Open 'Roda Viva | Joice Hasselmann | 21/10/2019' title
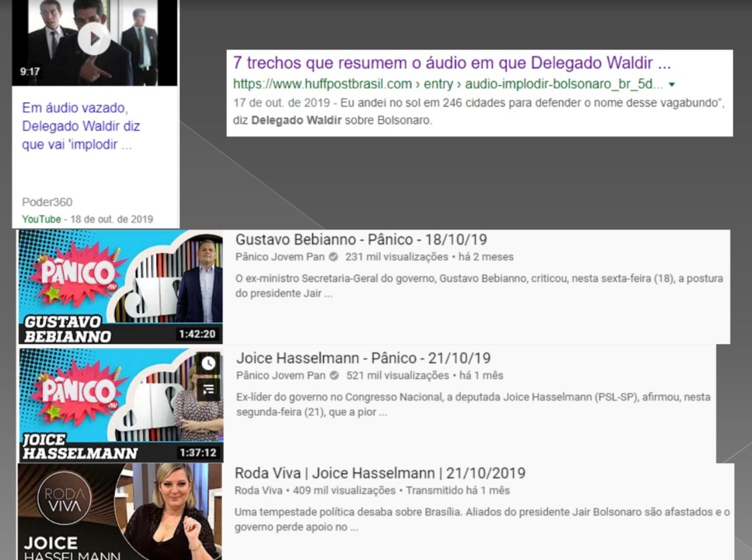This screenshot has height=560, width=752. click(x=380, y=473)
